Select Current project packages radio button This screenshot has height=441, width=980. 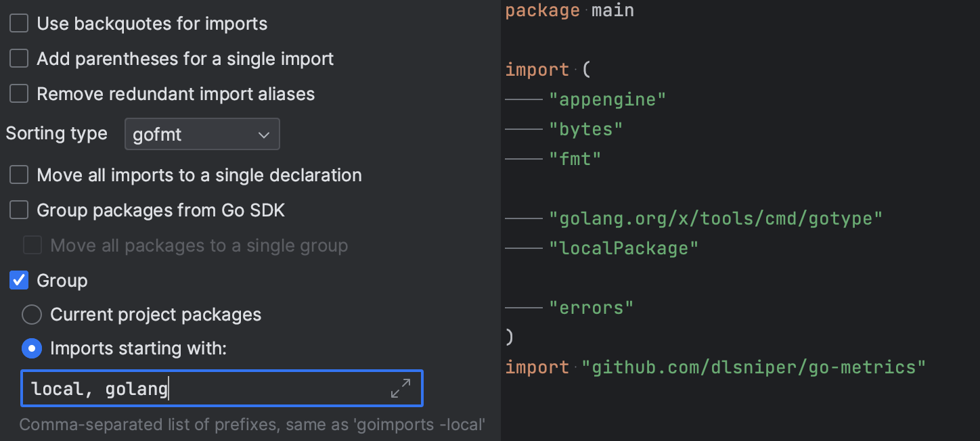32,314
